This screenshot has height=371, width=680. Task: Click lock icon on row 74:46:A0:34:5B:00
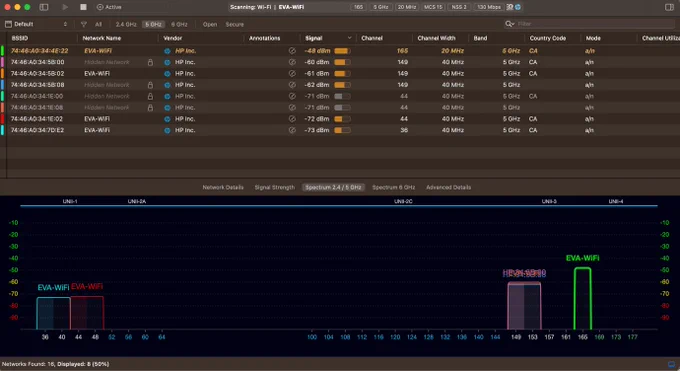tap(150, 62)
